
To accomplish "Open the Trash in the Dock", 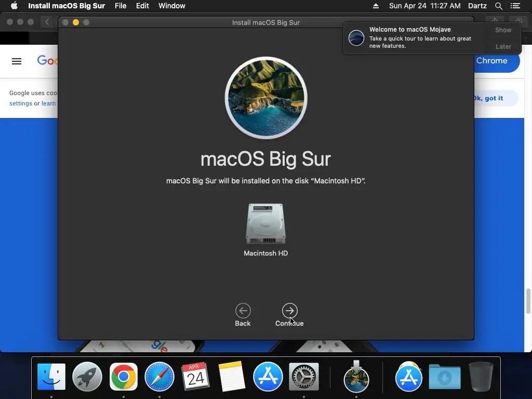I will point(481,377).
